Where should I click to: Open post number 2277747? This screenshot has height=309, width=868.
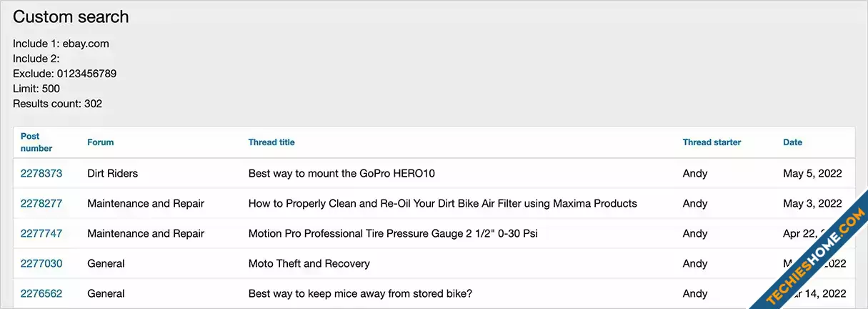[41, 233]
